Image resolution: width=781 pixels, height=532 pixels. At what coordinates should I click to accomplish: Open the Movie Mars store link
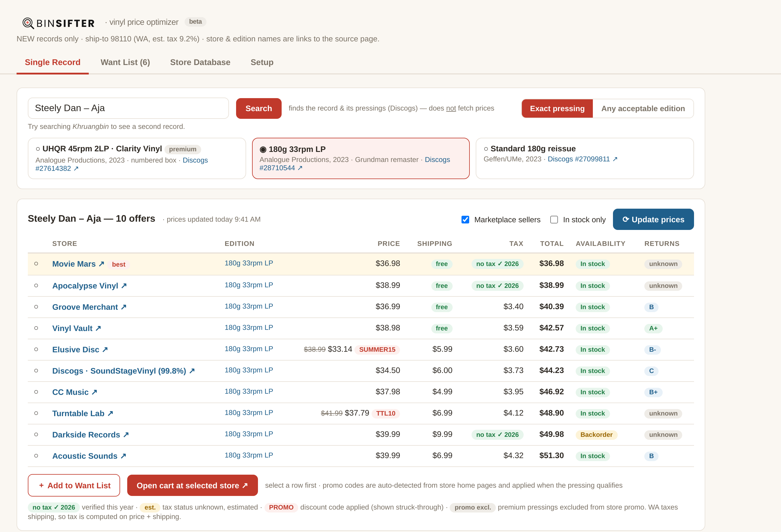click(78, 264)
